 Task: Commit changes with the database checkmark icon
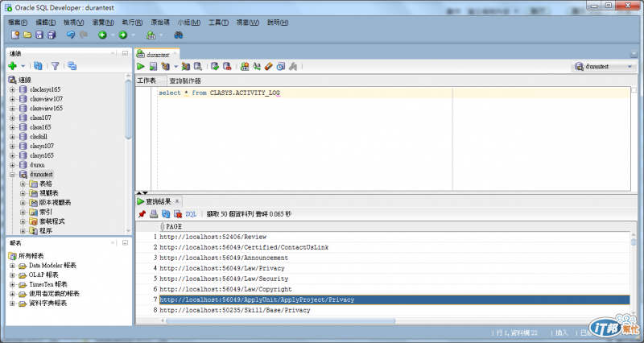click(215, 66)
